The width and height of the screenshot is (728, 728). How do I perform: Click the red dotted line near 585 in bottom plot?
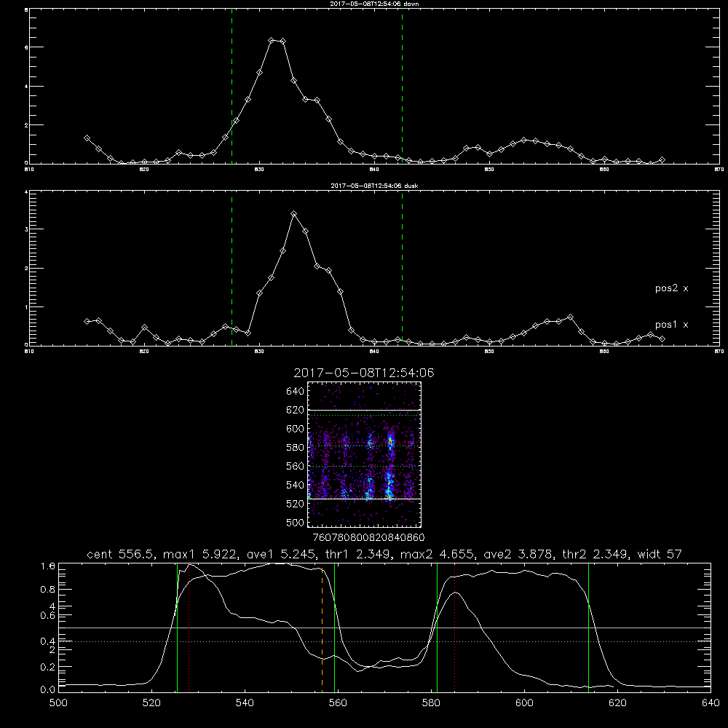tap(454, 629)
